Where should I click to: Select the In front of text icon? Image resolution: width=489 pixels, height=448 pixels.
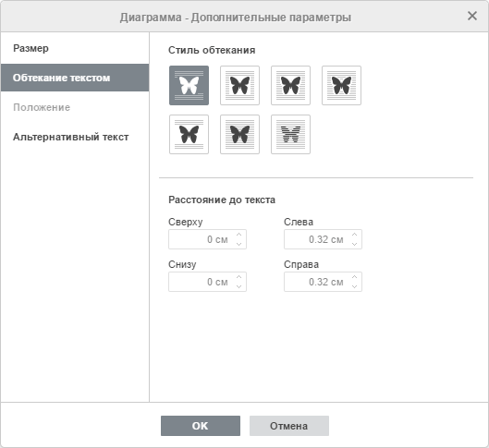pos(239,134)
